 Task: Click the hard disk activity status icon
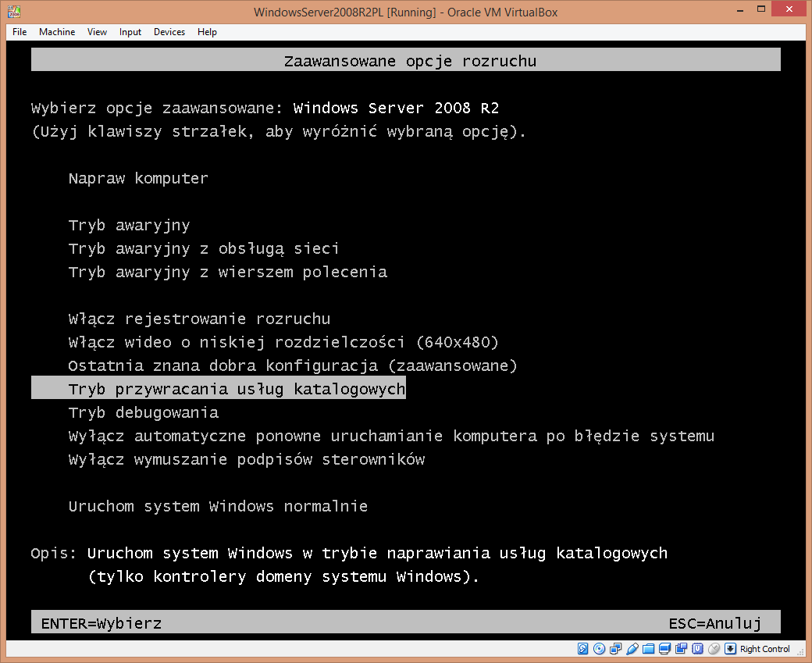pos(582,648)
